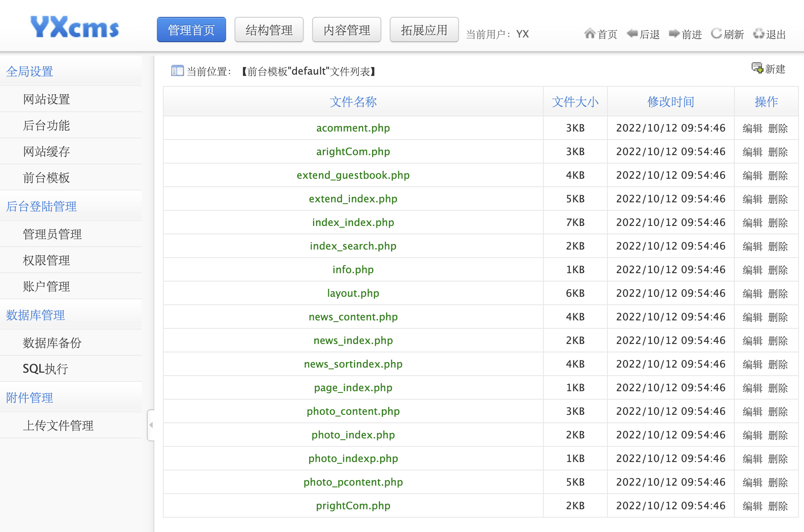Open file photo_indexp.php
The width and height of the screenshot is (804, 532).
click(x=353, y=459)
